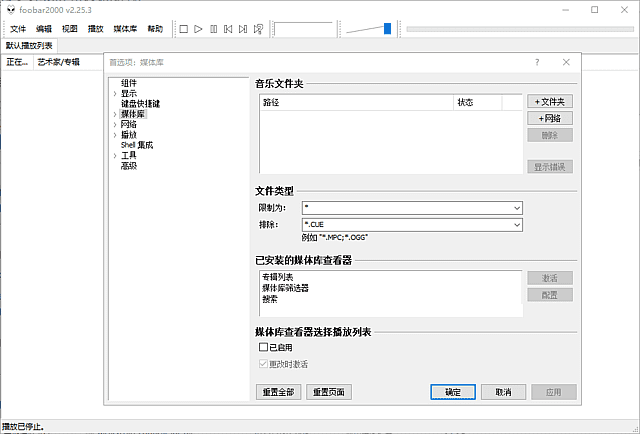Image resolution: width=640 pixels, height=434 pixels.
Task: Expand the 工具 tree node
Action: coord(115,156)
